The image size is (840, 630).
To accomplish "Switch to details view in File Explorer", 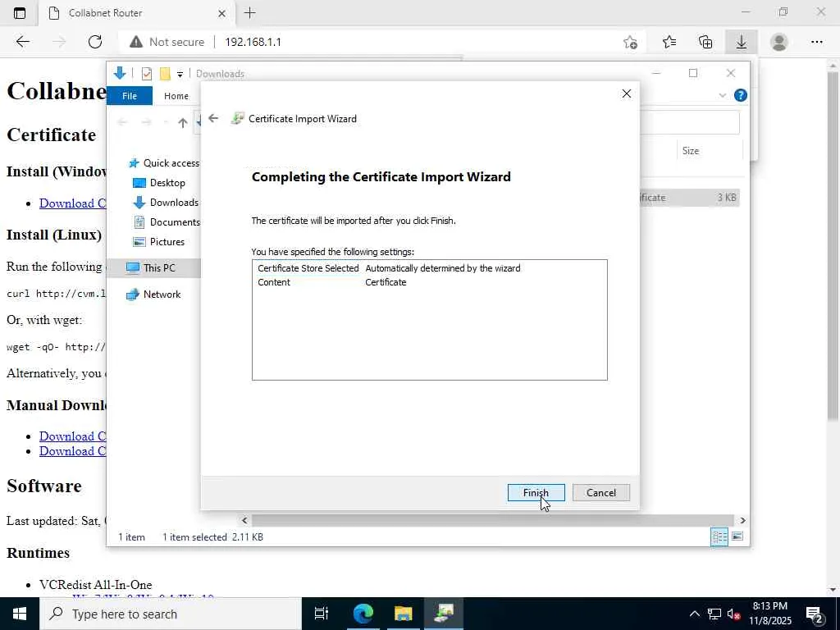I will point(719,536).
